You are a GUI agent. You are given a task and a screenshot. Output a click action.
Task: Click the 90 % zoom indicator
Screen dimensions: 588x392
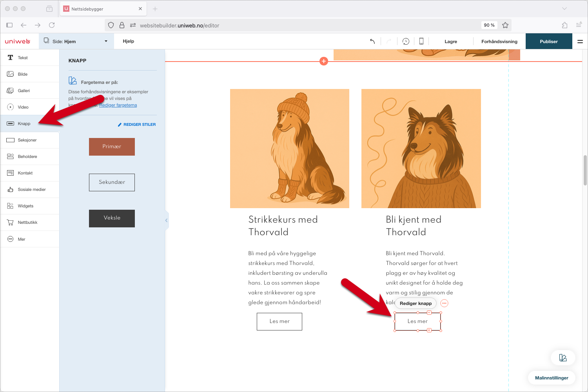pyautogui.click(x=489, y=25)
